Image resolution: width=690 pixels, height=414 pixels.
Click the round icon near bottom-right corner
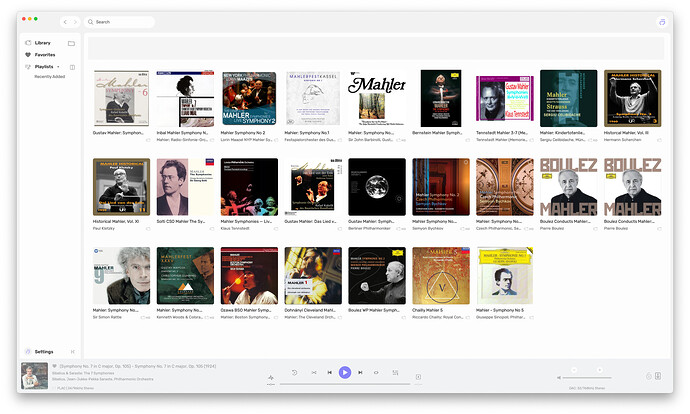pyautogui.click(x=648, y=376)
